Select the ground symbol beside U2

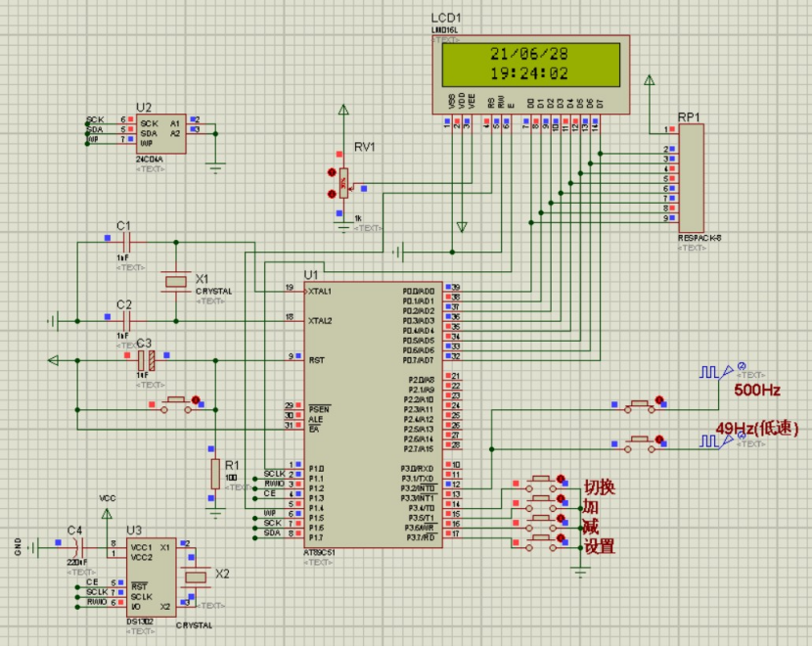pyautogui.click(x=215, y=167)
